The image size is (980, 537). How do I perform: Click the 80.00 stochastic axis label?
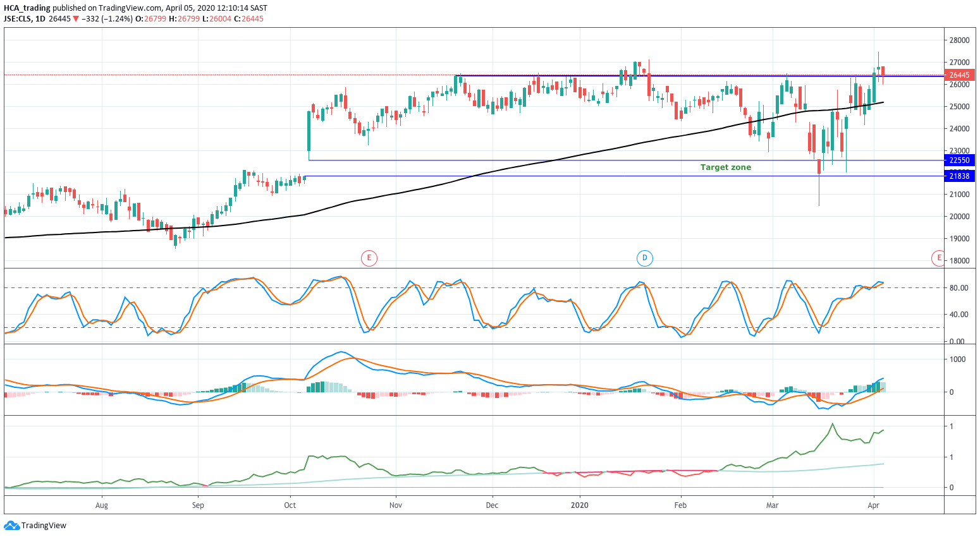[959, 288]
